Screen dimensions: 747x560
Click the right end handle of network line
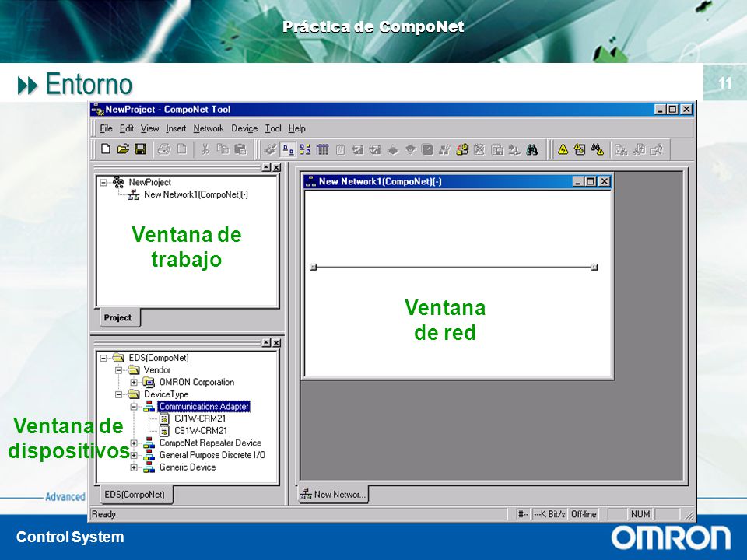(x=594, y=267)
